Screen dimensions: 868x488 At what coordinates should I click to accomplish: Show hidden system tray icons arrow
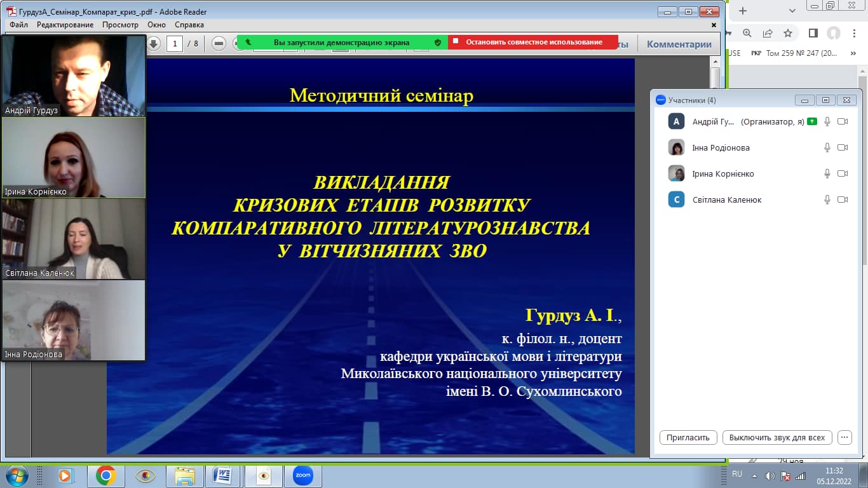point(754,475)
